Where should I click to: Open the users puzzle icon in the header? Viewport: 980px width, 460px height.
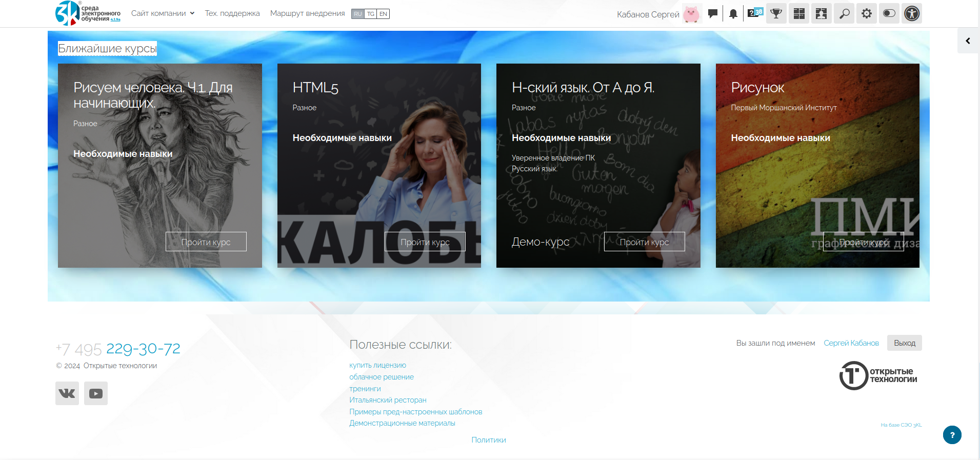pyautogui.click(x=822, y=13)
